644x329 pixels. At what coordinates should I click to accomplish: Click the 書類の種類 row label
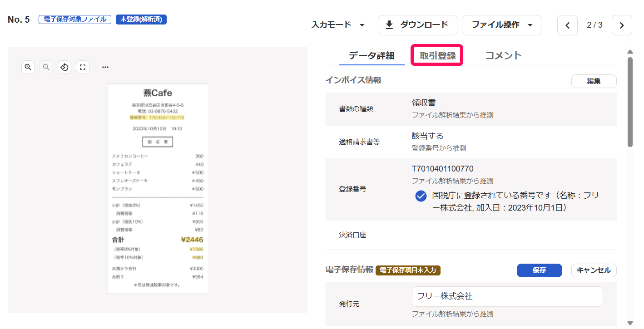coord(356,109)
